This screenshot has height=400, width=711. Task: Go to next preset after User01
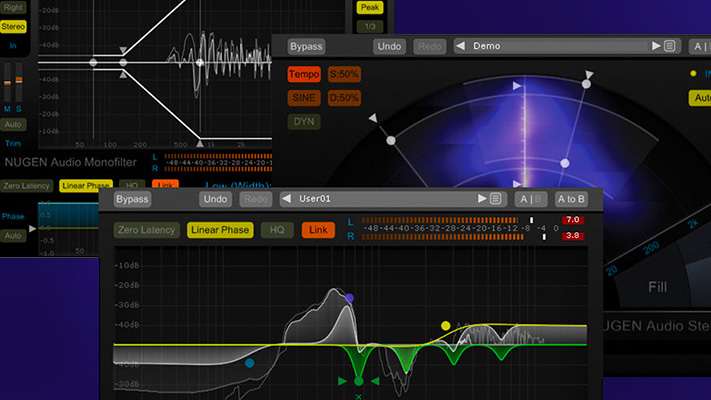click(x=483, y=199)
